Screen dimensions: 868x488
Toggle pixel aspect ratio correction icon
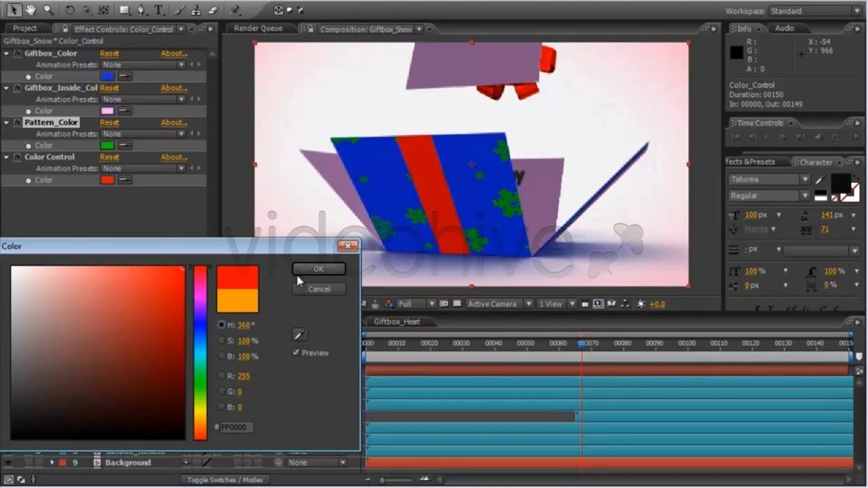pyautogui.click(x=585, y=304)
